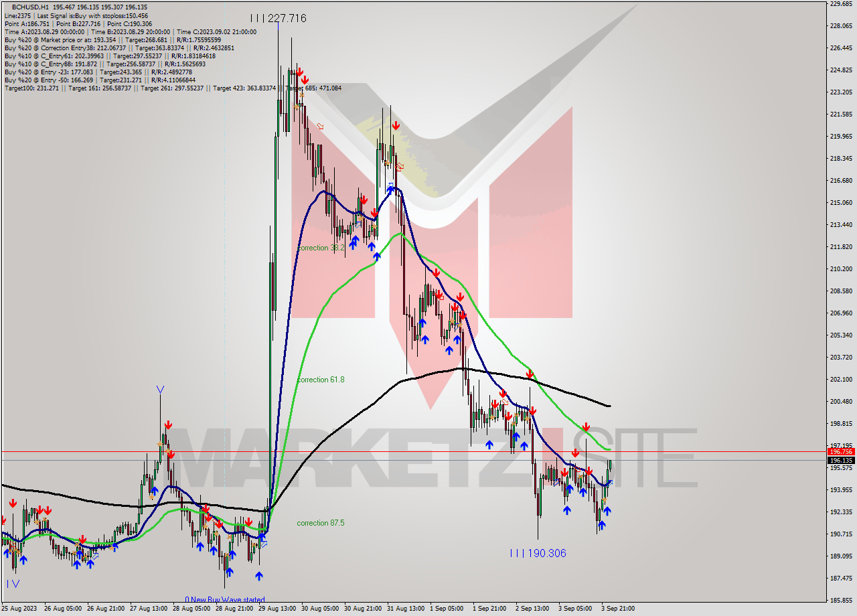Click the '1 Sep 21:00' time axis label
The height and width of the screenshot is (616, 857).
pyautogui.click(x=490, y=609)
